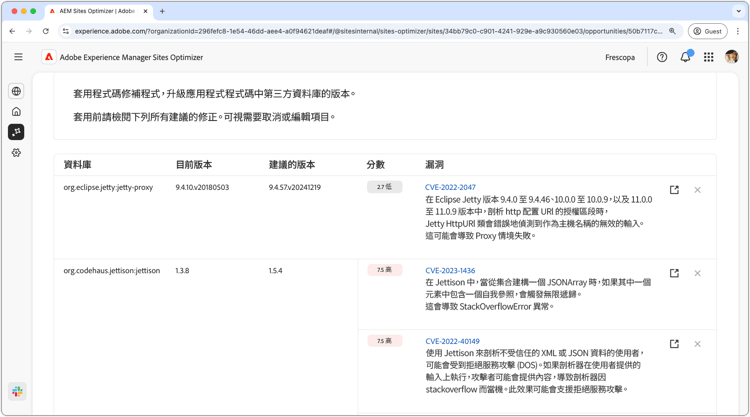
Task: Click the Slack icon in sidebar
Action: pyautogui.click(x=17, y=392)
